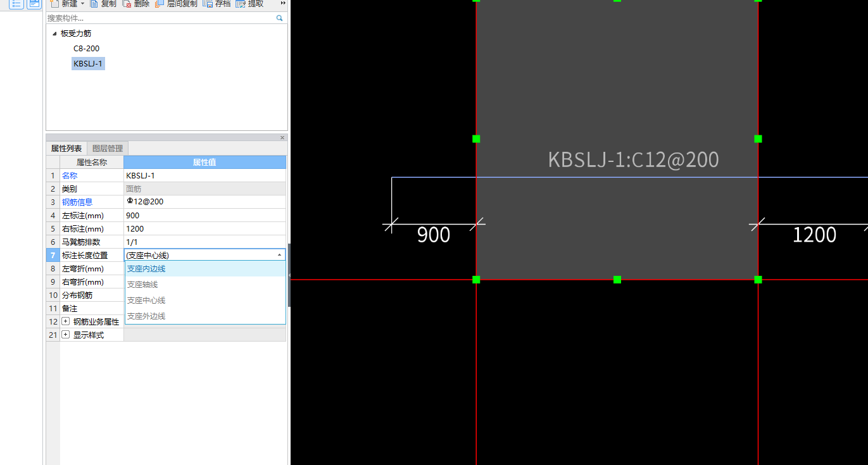Edit the 名称 value KBSLJ-1
The height and width of the screenshot is (465, 868).
(205, 176)
